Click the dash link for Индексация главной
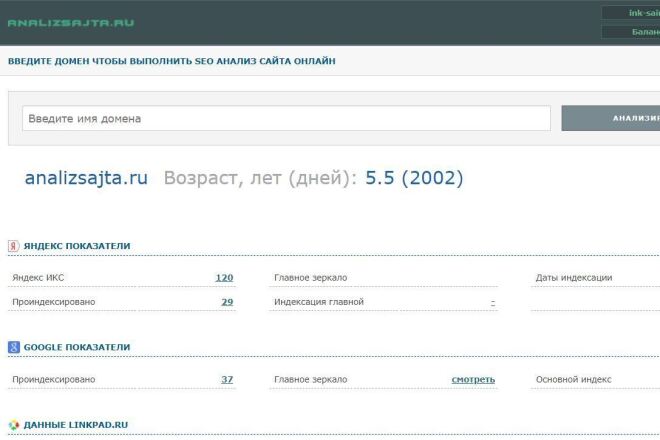This screenshot has height=440, width=660. pos(493,302)
